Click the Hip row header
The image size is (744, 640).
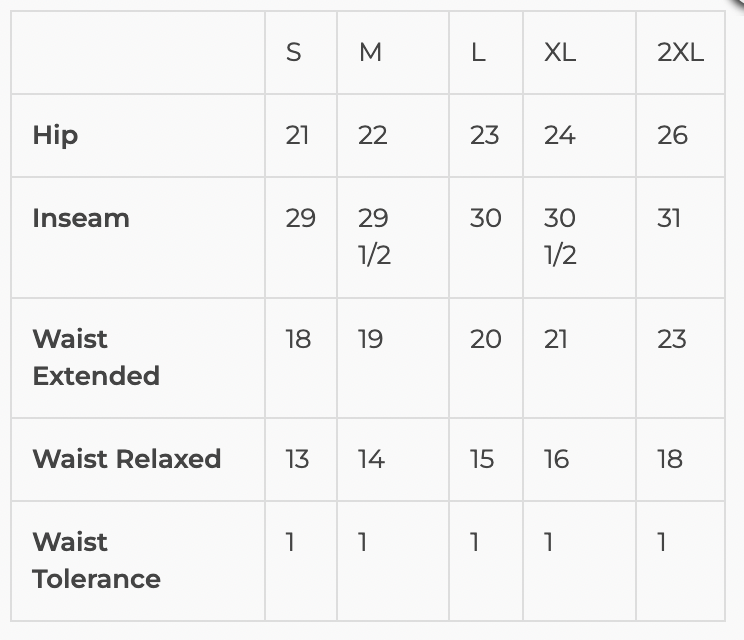[55, 135]
